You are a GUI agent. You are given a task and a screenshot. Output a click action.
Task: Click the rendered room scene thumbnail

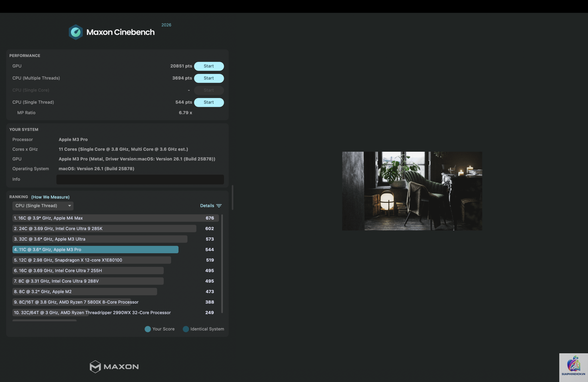click(x=412, y=191)
